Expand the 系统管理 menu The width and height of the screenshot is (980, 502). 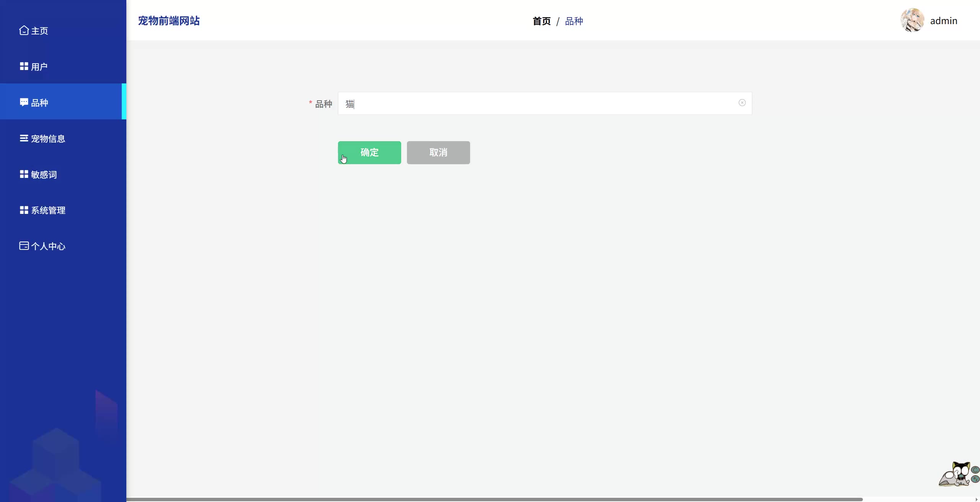pos(48,210)
